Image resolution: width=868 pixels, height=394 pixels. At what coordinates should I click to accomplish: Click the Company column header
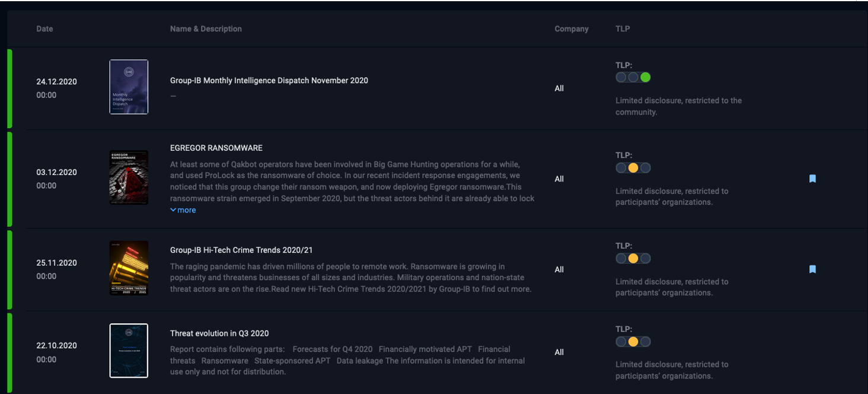coord(572,28)
